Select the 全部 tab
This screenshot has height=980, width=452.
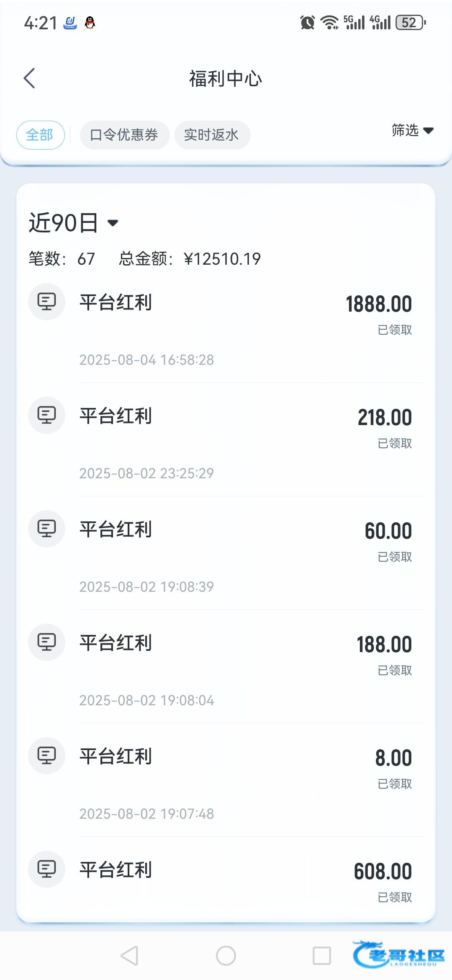click(x=40, y=135)
